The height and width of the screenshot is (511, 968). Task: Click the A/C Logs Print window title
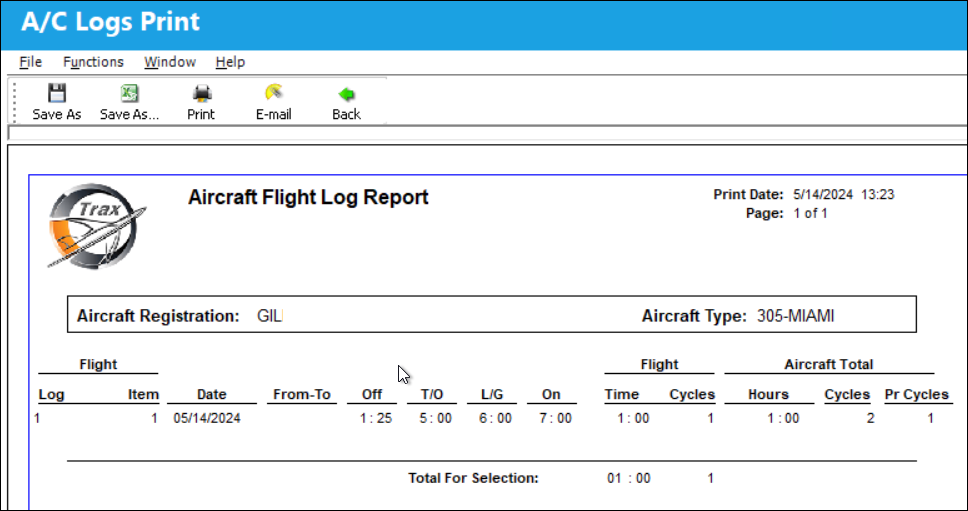111,22
